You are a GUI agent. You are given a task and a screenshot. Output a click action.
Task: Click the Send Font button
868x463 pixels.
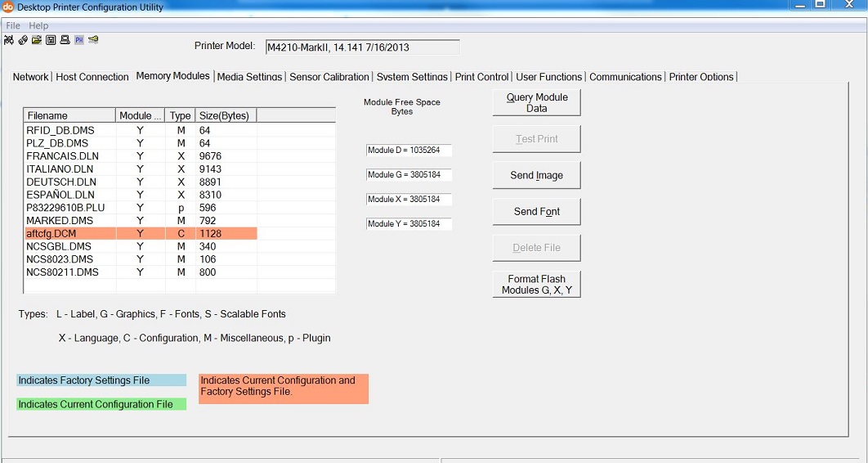tap(536, 212)
